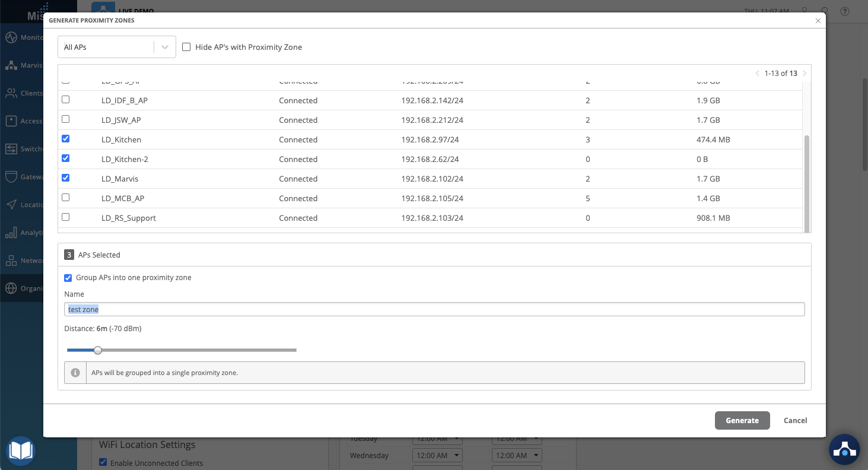
Task: Click IP address 192.168.2.62/24
Action: (x=430, y=159)
